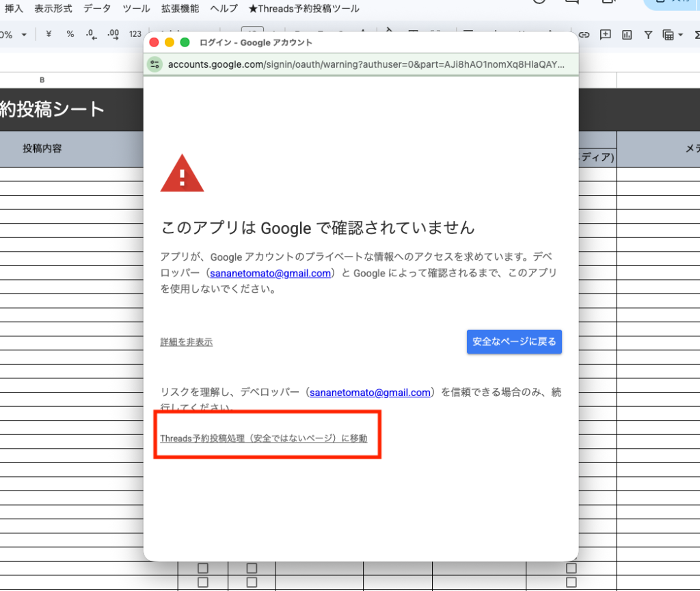700x591 pixels.
Task: Click the create filter funnel icon
Action: (648, 35)
